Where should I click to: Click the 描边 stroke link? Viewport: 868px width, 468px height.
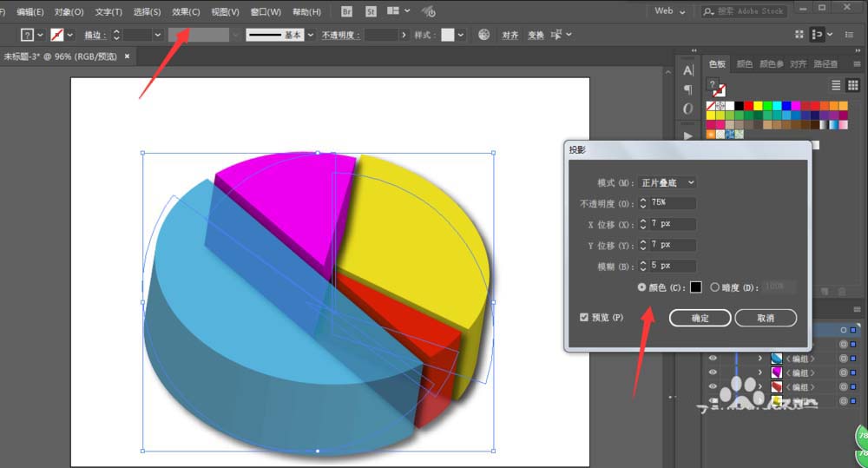95,35
